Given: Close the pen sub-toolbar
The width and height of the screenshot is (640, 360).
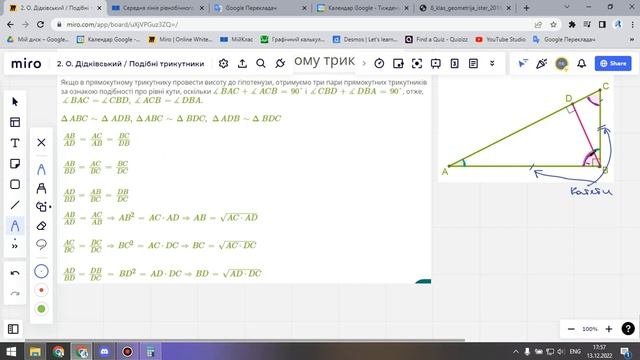Looking at the screenshot, I should click(x=41, y=142).
